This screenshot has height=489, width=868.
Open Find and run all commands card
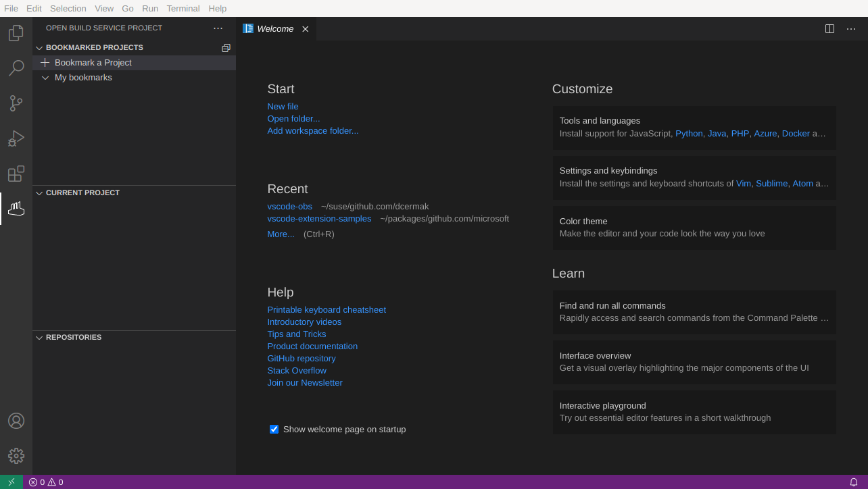coord(694,312)
